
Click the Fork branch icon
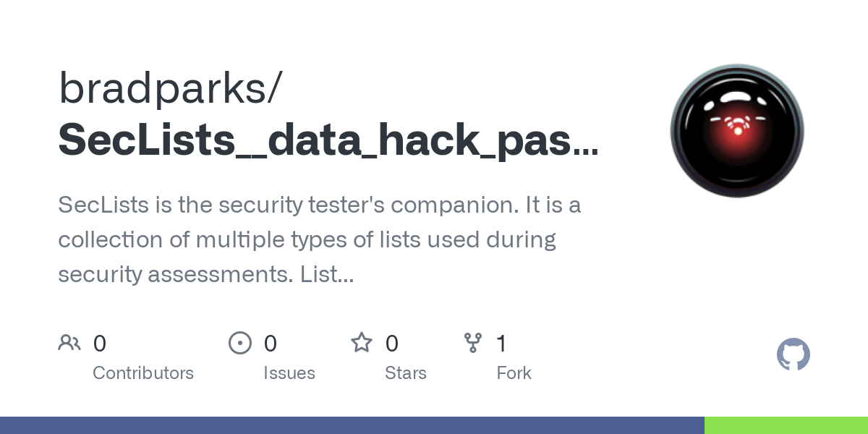(x=473, y=342)
